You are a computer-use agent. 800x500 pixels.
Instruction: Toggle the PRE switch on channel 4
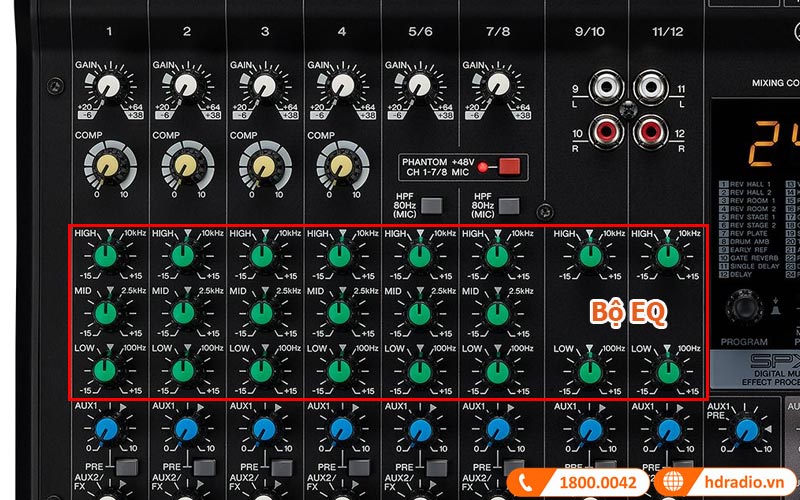(x=359, y=467)
